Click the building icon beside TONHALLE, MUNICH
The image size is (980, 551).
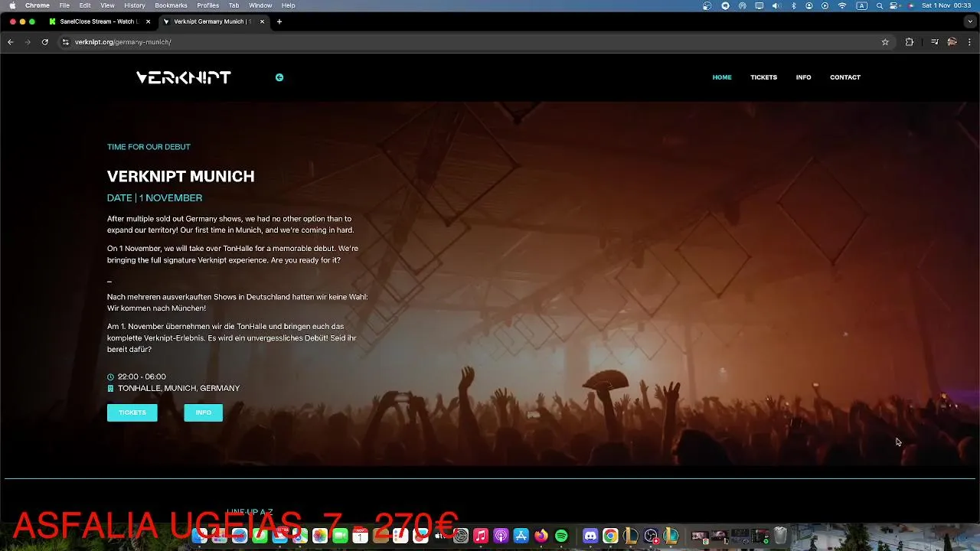tap(110, 389)
